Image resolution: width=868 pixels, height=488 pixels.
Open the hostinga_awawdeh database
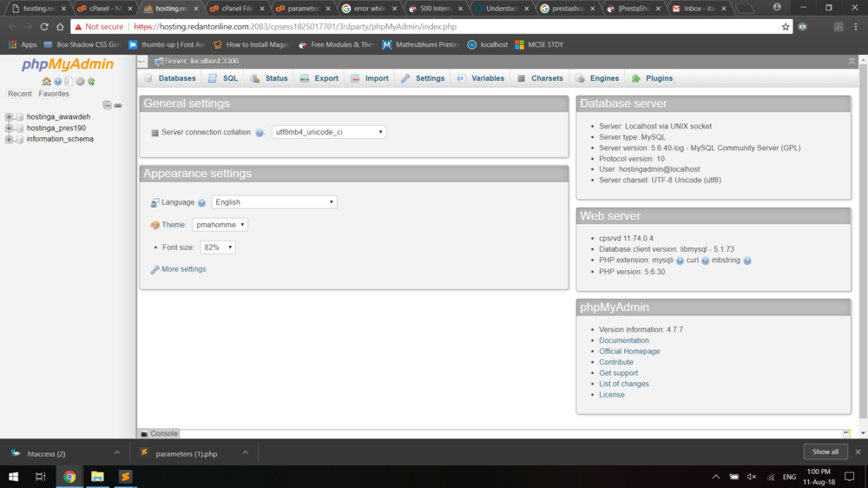click(58, 117)
